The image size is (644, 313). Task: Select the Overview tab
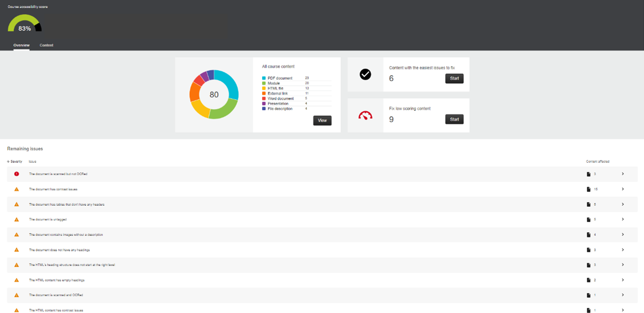[x=21, y=45]
